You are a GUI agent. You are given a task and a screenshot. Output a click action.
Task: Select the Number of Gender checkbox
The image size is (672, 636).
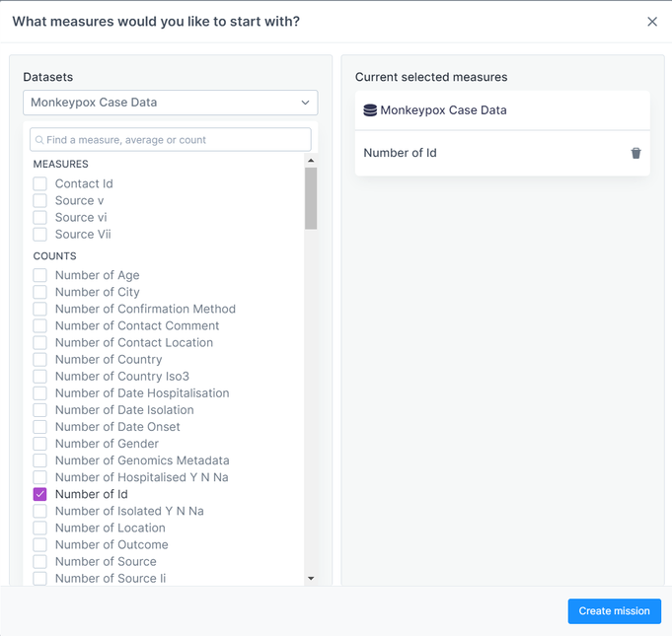coord(40,444)
